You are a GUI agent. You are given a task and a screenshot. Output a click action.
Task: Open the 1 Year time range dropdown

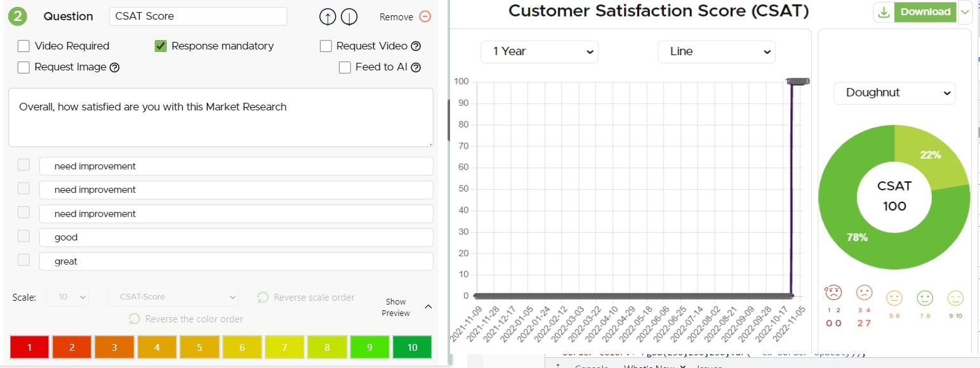[x=539, y=51]
